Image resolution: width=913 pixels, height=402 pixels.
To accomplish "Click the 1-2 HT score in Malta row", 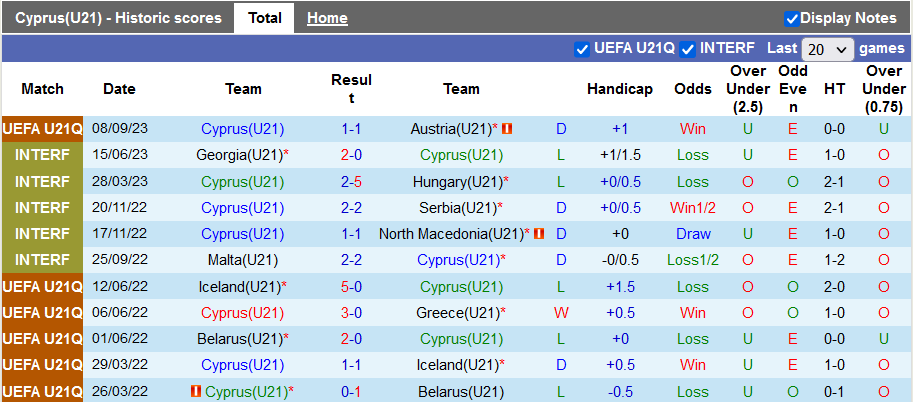I will click(x=834, y=260).
